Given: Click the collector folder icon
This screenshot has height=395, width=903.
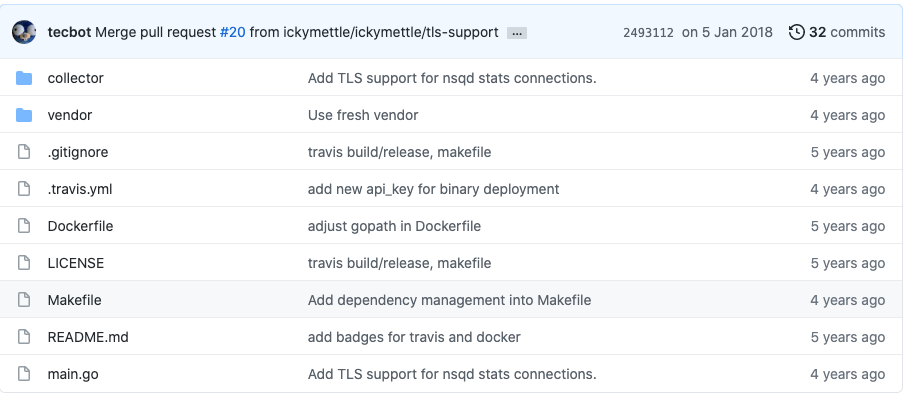Looking at the screenshot, I should 24,78.
